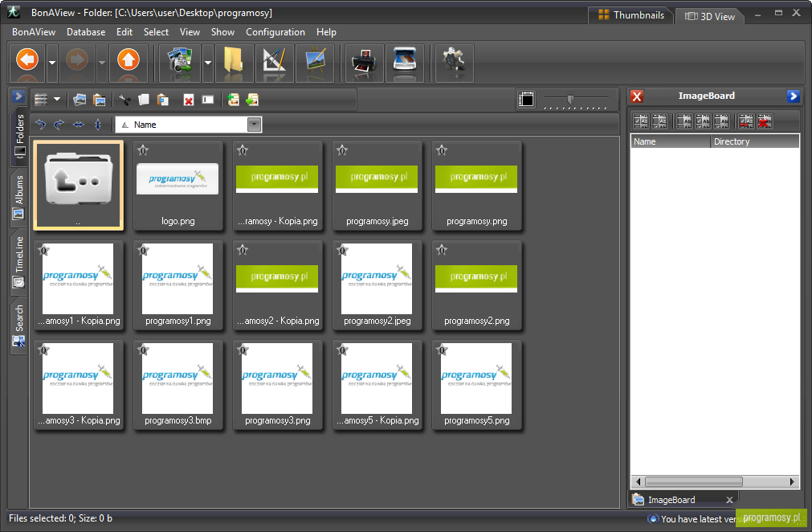Viewport: 812px width, 532px height.
Task: Click album icon with green arrow
Action: click(x=252, y=100)
